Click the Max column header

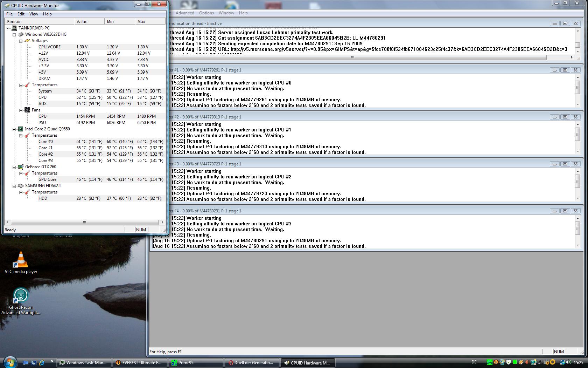(x=150, y=21)
